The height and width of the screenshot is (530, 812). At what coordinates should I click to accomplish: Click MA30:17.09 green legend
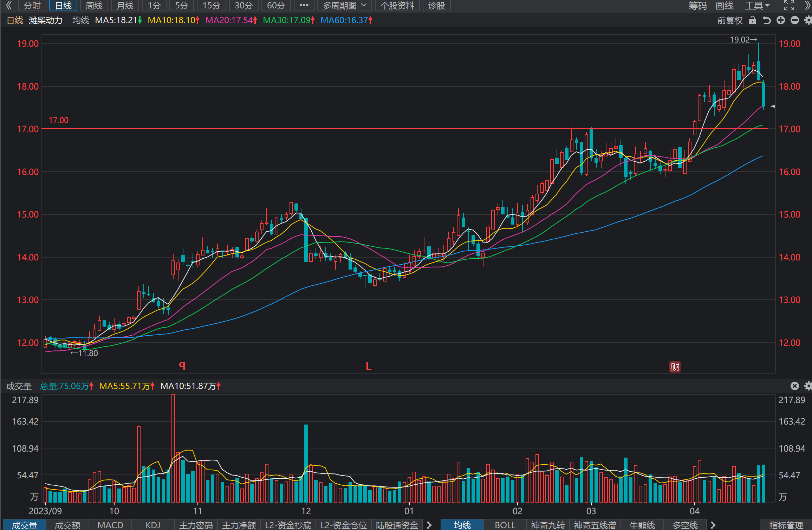click(x=289, y=20)
